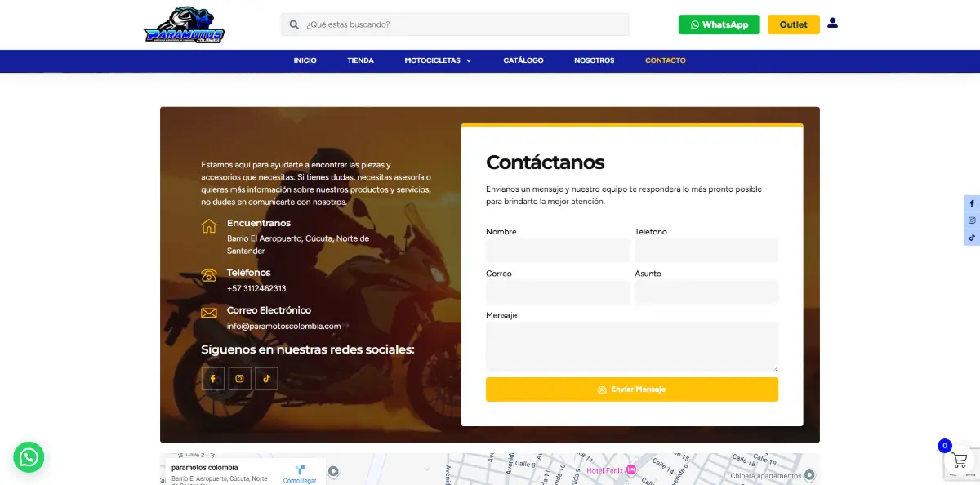Click the Contáctanos heading
The width and height of the screenshot is (980, 485).
coord(546,162)
